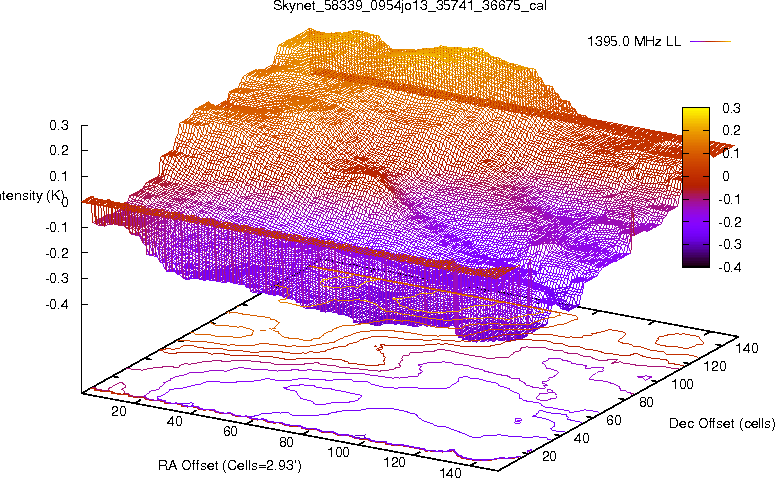Click the 80 tick on the Dec Offset axis
The image size is (775, 478).
click(646, 402)
